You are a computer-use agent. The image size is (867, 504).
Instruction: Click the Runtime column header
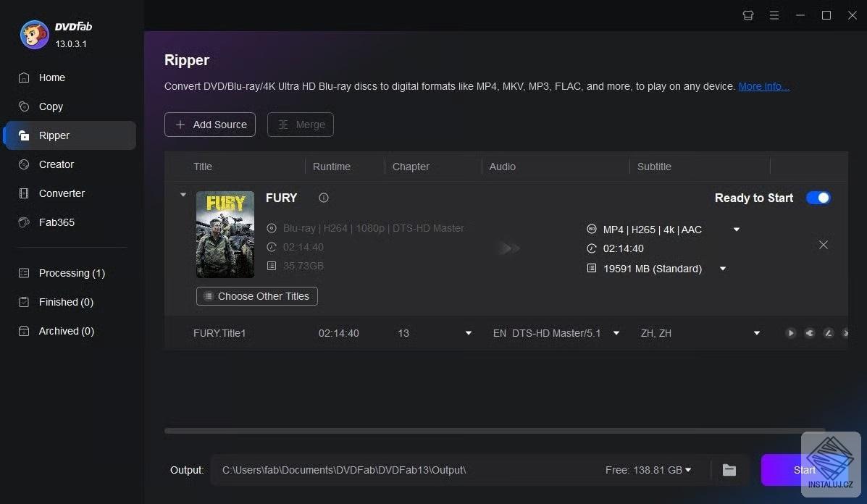pyautogui.click(x=332, y=167)
